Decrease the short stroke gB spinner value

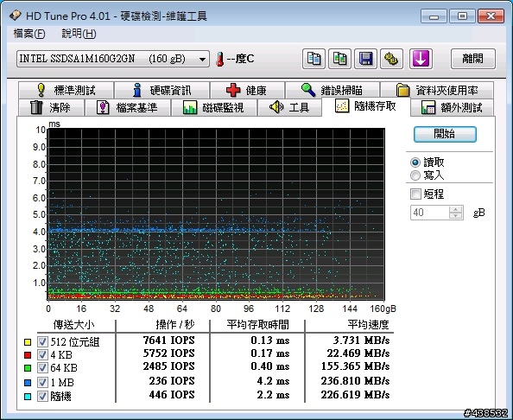[455, 216]
